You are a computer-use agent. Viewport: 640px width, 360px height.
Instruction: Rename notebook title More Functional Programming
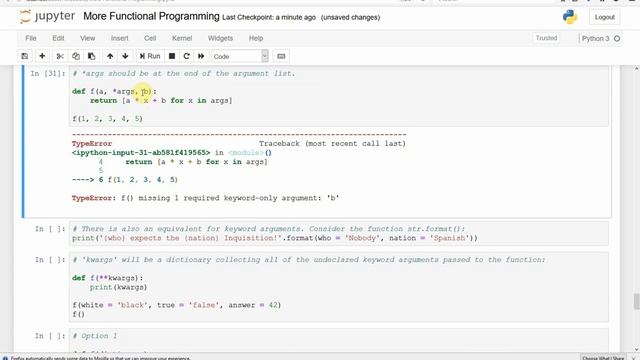pyautogui.click(x=151, y=16)
